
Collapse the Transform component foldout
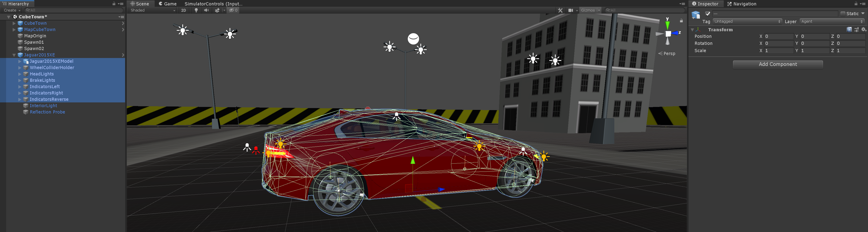pyautogui.click(x=692, y=30)
